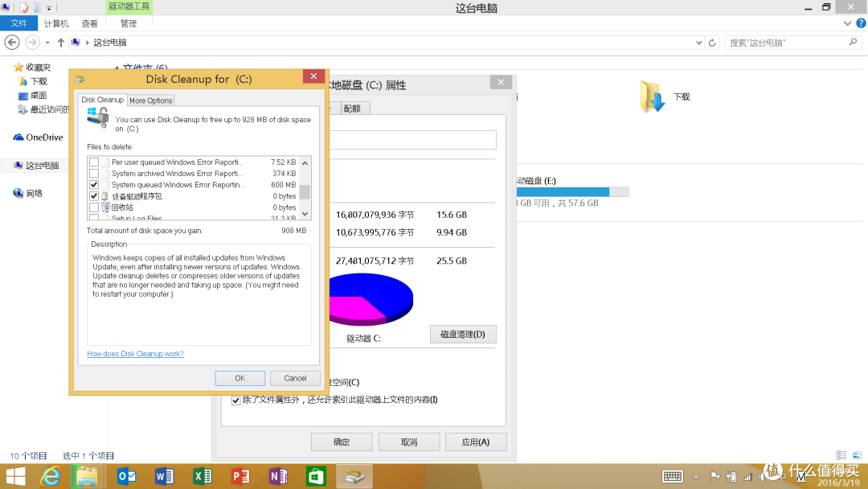Open File Explorer from the taskbar
Screen dimensions: 868x489
(x=87, y=476)
